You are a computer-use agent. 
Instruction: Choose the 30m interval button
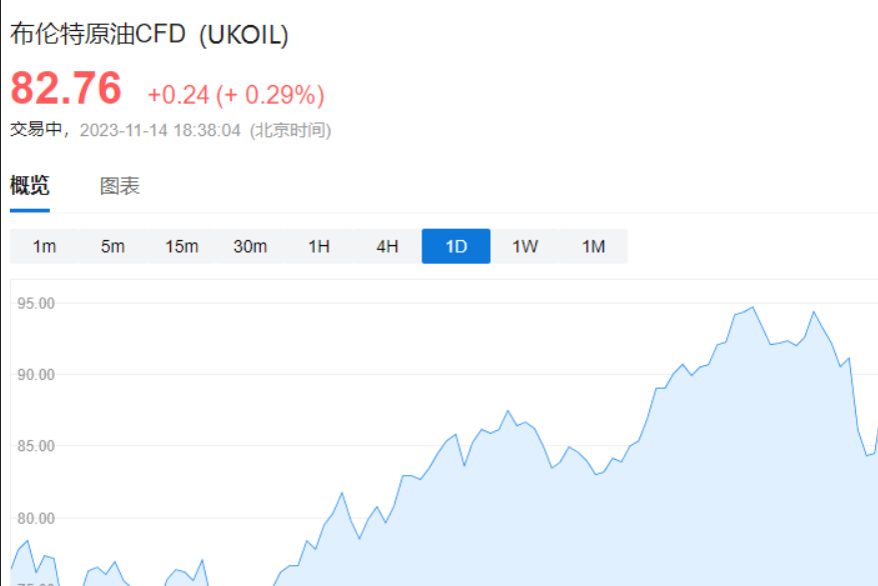pos(250,246)
